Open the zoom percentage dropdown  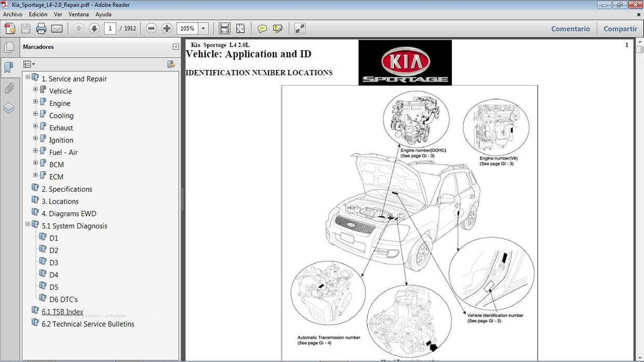pos(203,28)
